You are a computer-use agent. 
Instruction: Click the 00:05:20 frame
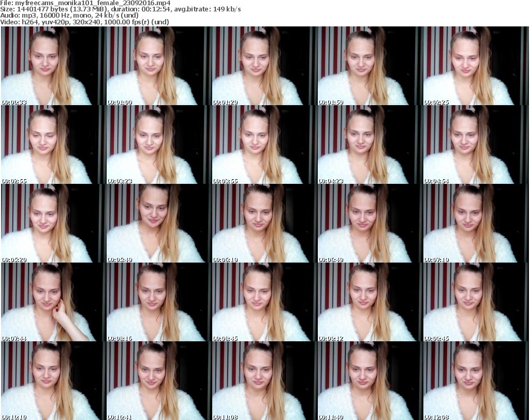53,223
